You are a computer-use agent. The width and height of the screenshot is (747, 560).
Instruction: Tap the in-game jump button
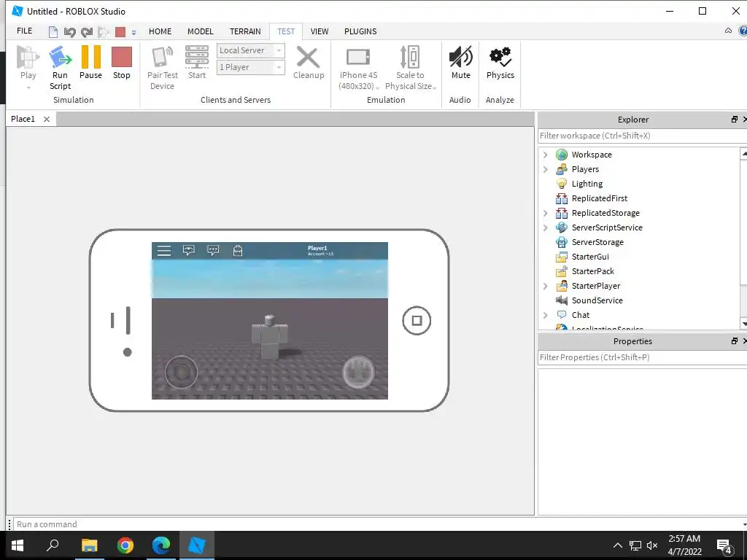(358, 373)
